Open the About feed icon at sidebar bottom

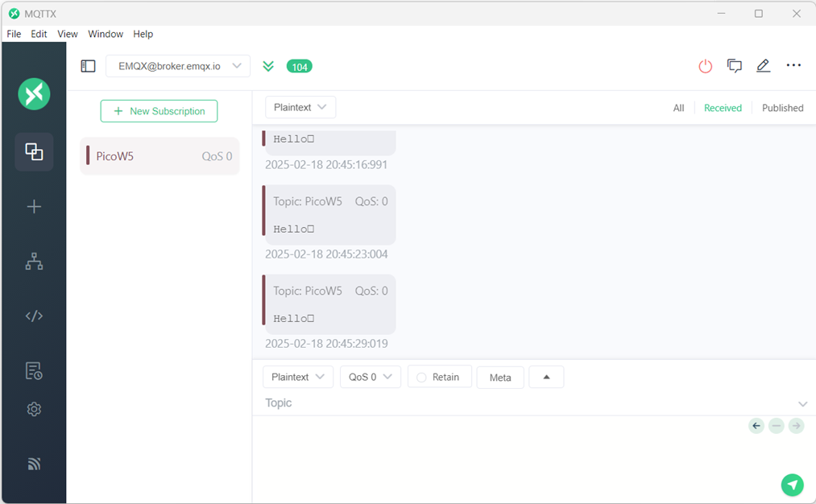tap(34, 464)
